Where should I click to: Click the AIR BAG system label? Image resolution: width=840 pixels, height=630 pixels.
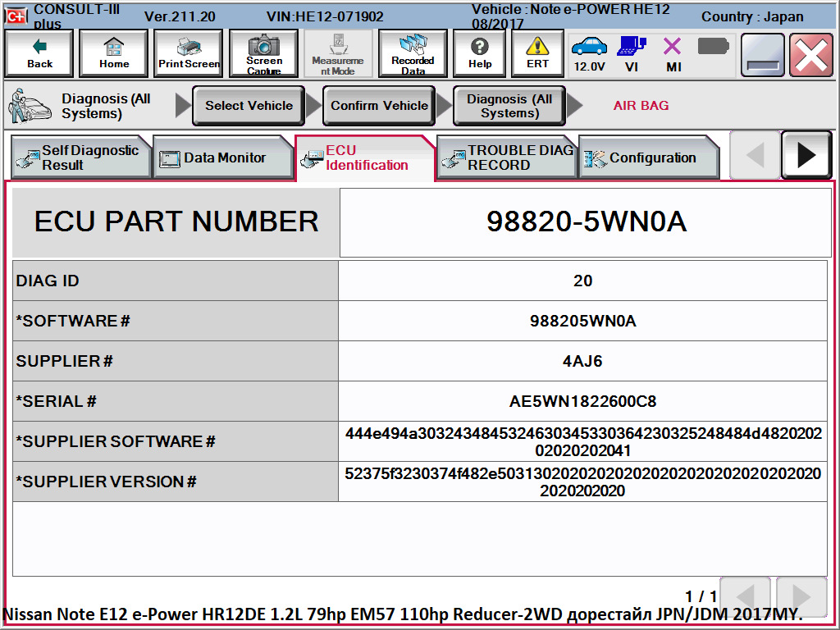pos(641,106)
